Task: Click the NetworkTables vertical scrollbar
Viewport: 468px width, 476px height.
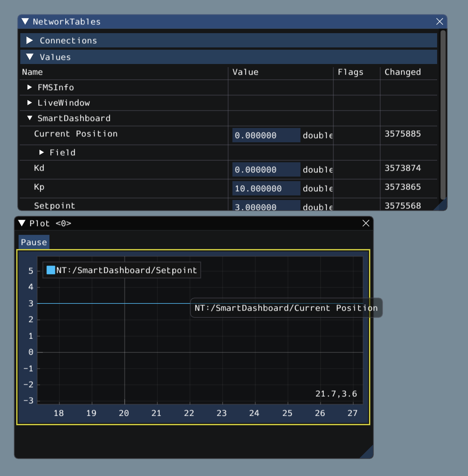Action: [x=443, y=114]
